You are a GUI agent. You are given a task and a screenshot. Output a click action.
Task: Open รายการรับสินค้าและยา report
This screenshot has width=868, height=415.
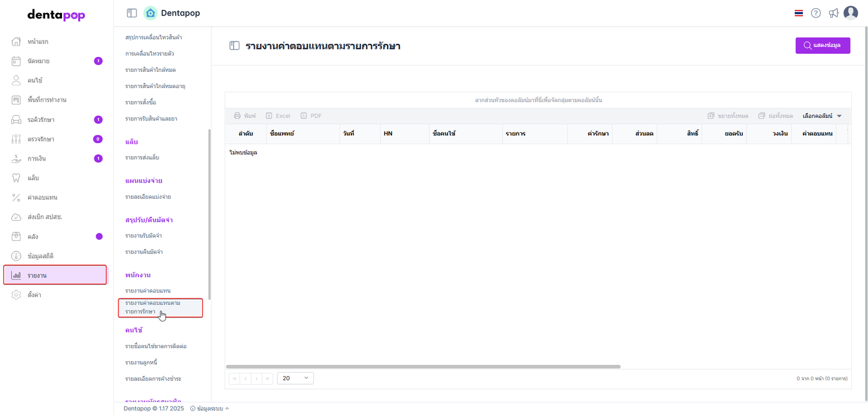tap(151, 118)
